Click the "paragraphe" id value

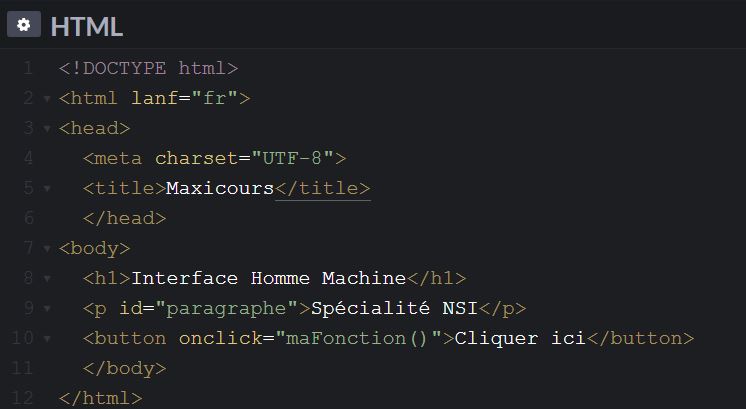(226, 309)
